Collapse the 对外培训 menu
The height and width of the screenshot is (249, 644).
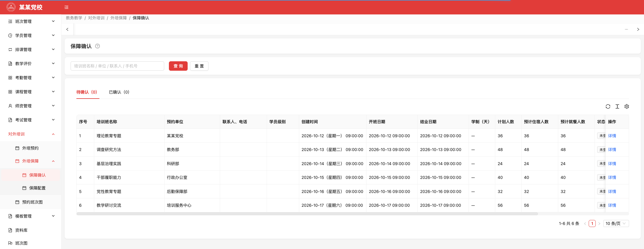[31, 134]
